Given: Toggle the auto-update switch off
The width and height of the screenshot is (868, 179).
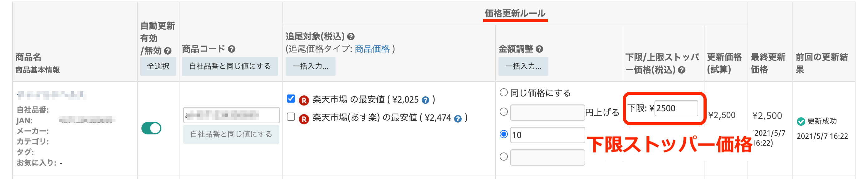Looking at the screenshot, I should pos(151,128).
